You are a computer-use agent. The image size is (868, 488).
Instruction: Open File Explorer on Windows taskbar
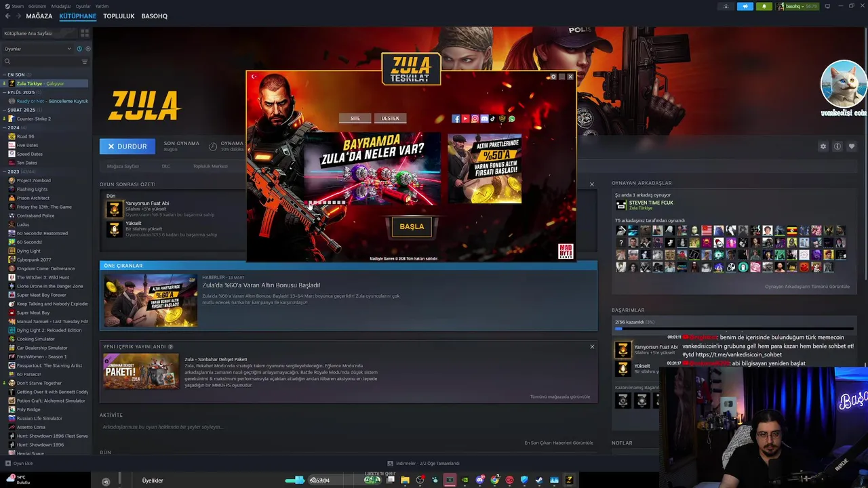[x=405, y=480]
